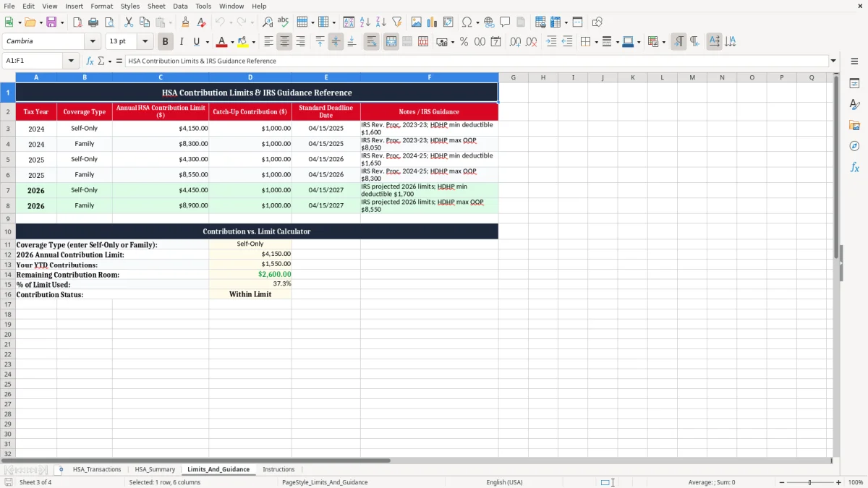Click the Select Function sigma button

coord(101,61)
